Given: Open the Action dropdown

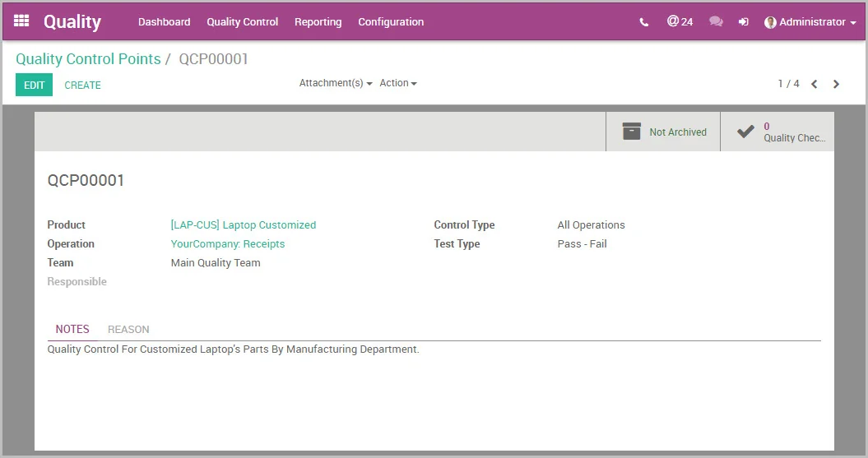Looking at the screenshot, I should [398, 83].
